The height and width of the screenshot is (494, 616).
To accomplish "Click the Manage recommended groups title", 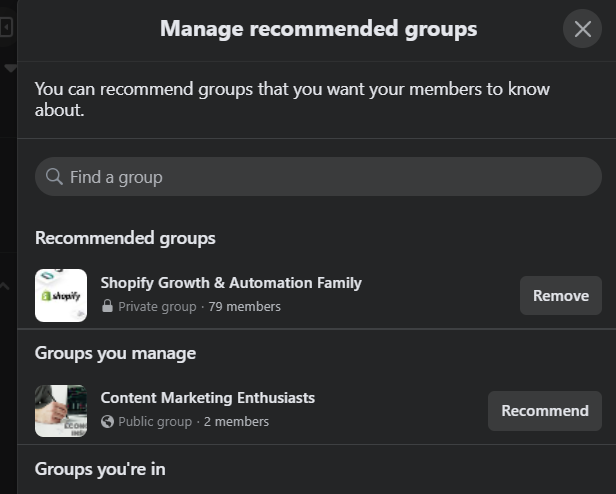I will [x=318, y=29].
